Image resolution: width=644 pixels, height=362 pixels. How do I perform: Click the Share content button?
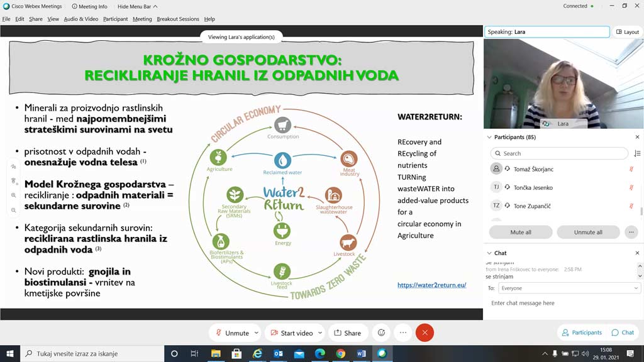(x=347, y=333)
